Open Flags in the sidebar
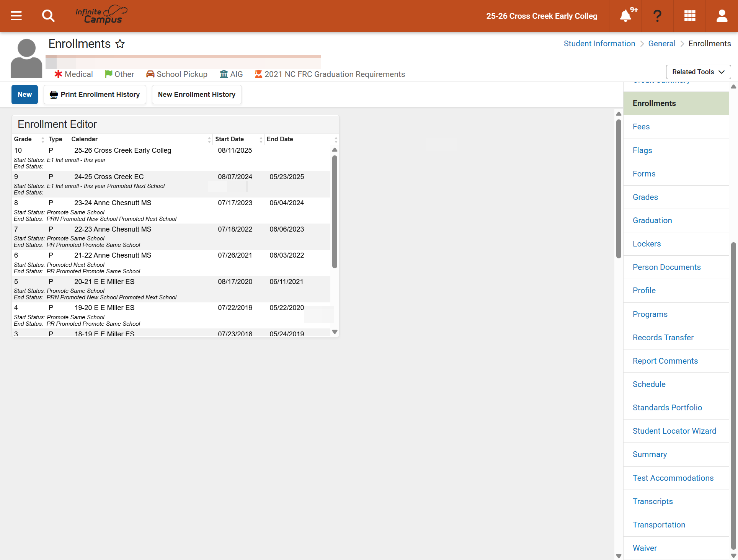This screenshot has height=560, width=738. [x=676, y=150]
